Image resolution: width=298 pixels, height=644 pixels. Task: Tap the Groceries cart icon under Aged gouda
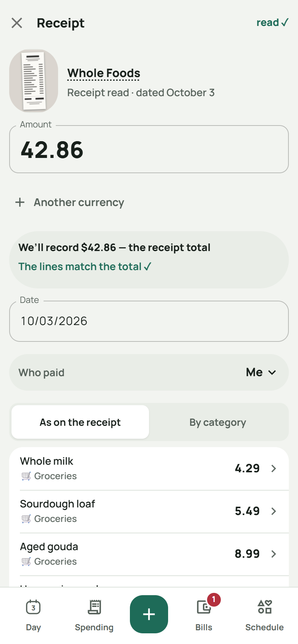pyautogui.click(x=26, y=562)
